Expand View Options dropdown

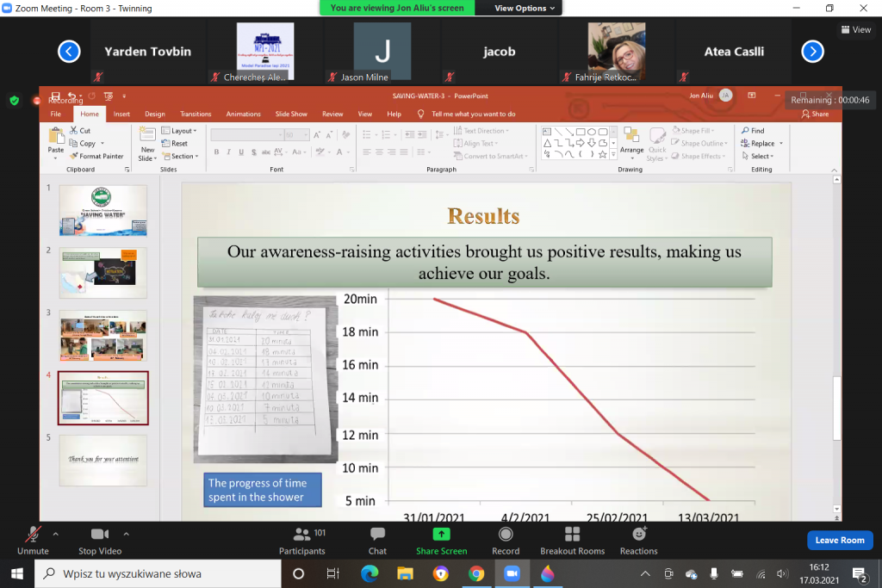pos(525,8)
